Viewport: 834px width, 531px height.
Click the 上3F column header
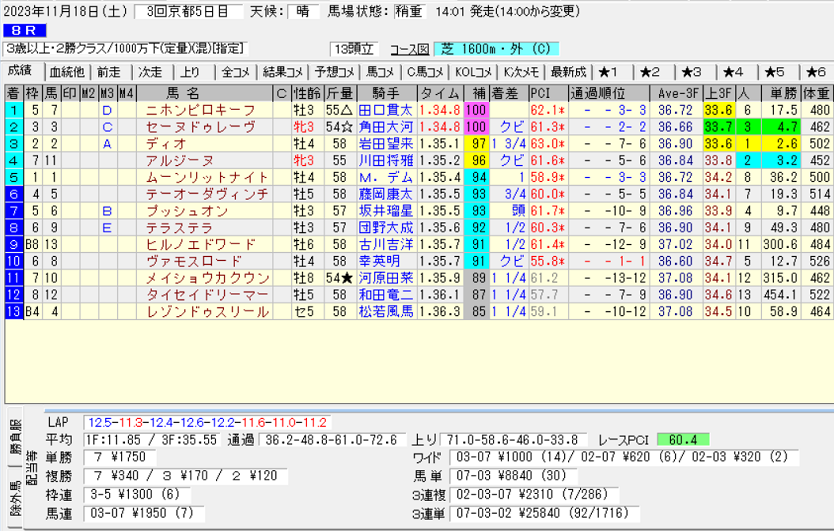717,93
